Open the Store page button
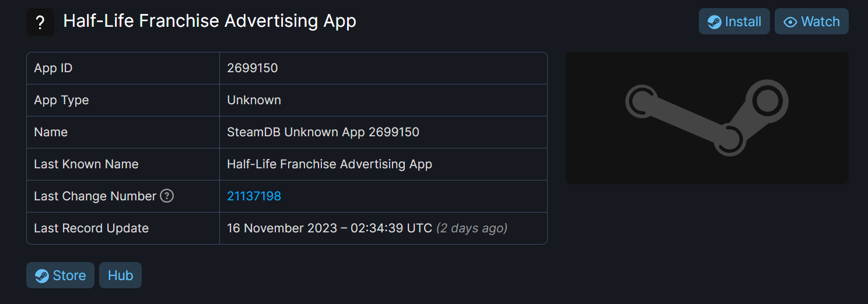Screen dimensions: 868x304 tap(60, 275)
